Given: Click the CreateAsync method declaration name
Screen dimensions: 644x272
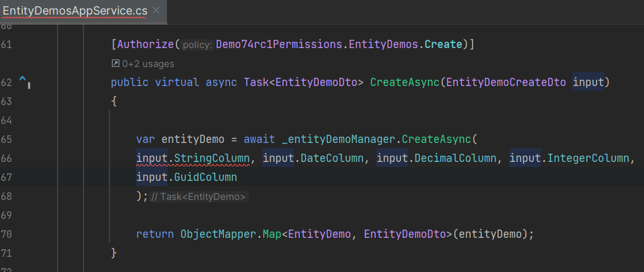Looking at the screenshot, I should pyautogui.click(x=405, y=82).
